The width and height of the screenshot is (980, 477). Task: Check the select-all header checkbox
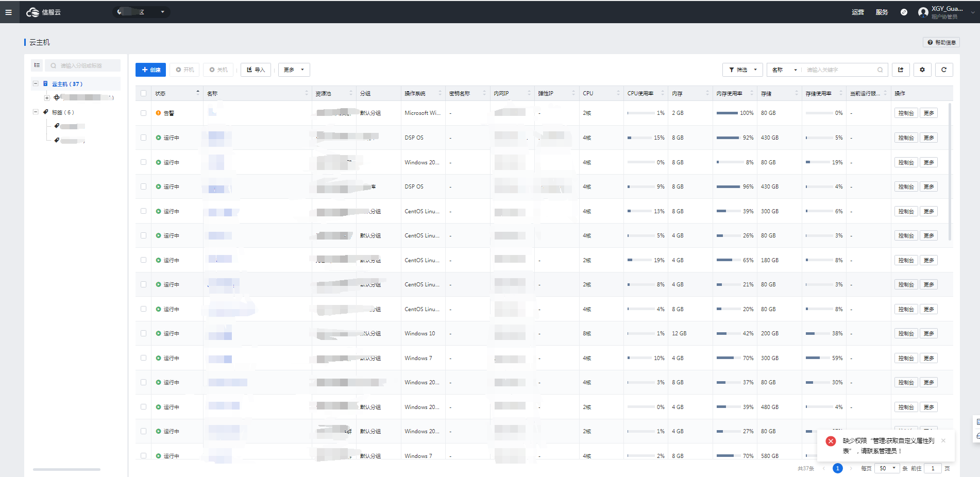(x=144, y=94)
